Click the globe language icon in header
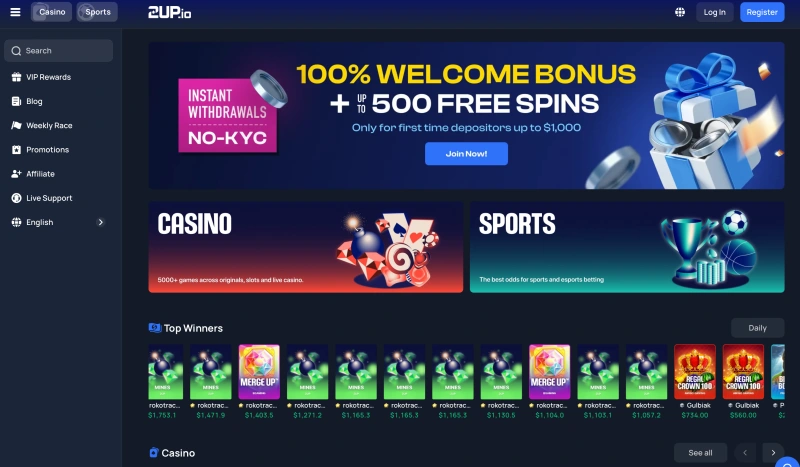Viewport: 800px width, 467px height. [680, 12]
